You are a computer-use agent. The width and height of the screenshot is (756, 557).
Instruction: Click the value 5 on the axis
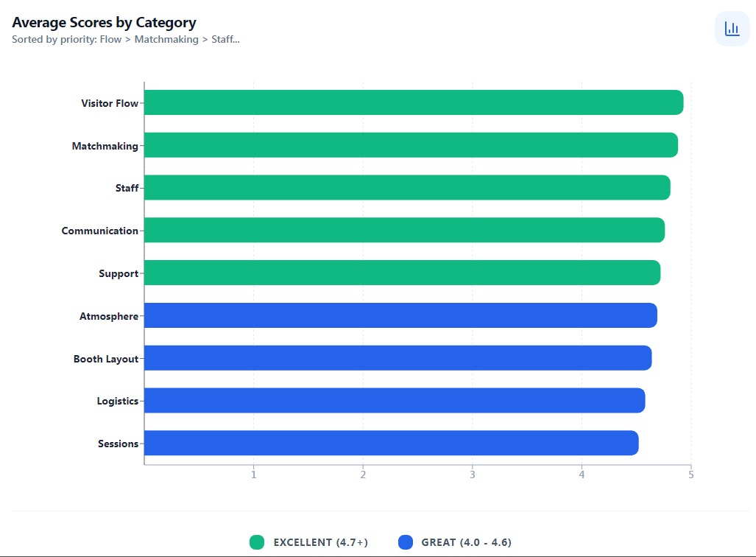click(x=690, y=475)
